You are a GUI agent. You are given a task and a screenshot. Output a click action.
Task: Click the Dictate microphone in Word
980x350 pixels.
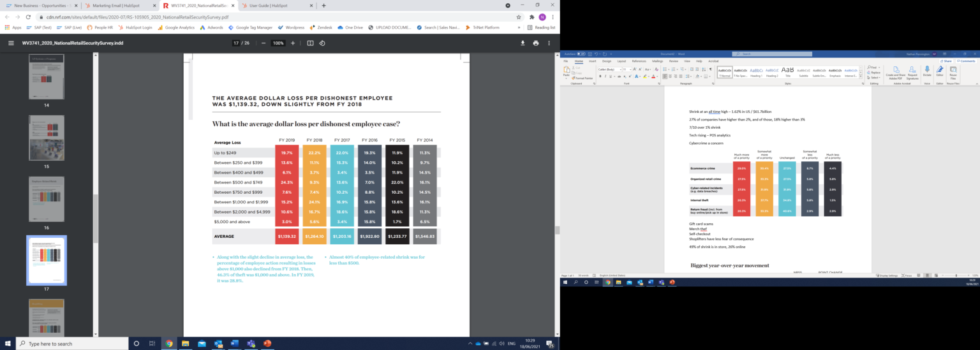pyautogui.click(x=927, y=70)
